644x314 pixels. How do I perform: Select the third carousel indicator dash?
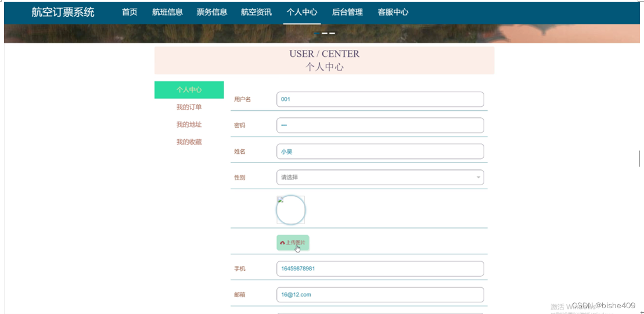[332, 33]
